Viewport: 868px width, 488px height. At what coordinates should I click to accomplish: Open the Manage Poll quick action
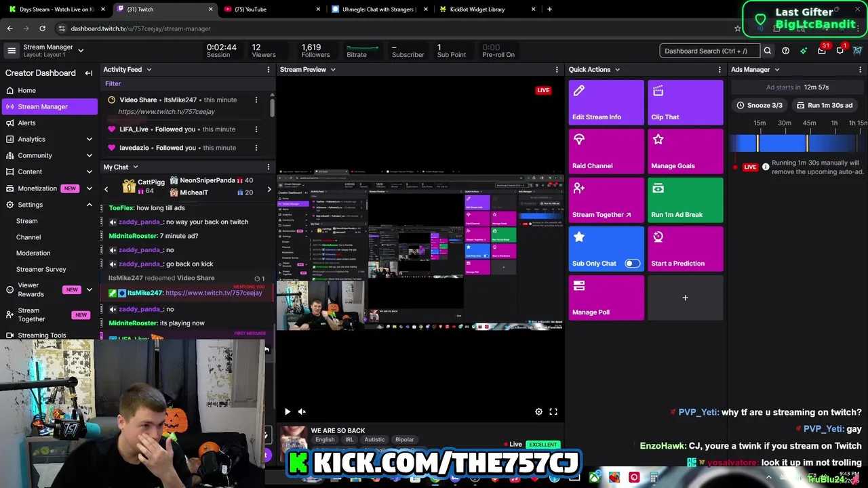pyautogui.click(x=606, y=298)
